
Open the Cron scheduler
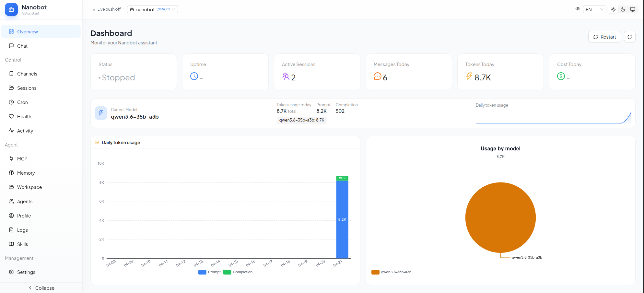tap(23, 102)
